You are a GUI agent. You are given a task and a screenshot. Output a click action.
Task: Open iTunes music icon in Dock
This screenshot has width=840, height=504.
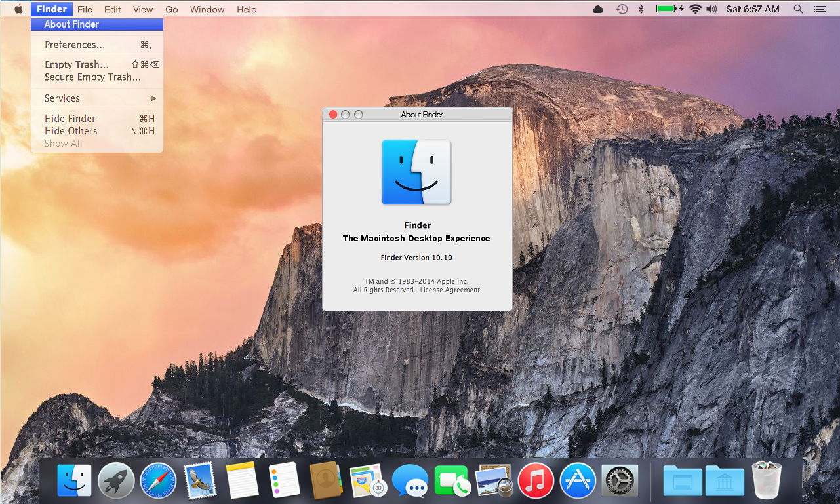coord(536,481)
